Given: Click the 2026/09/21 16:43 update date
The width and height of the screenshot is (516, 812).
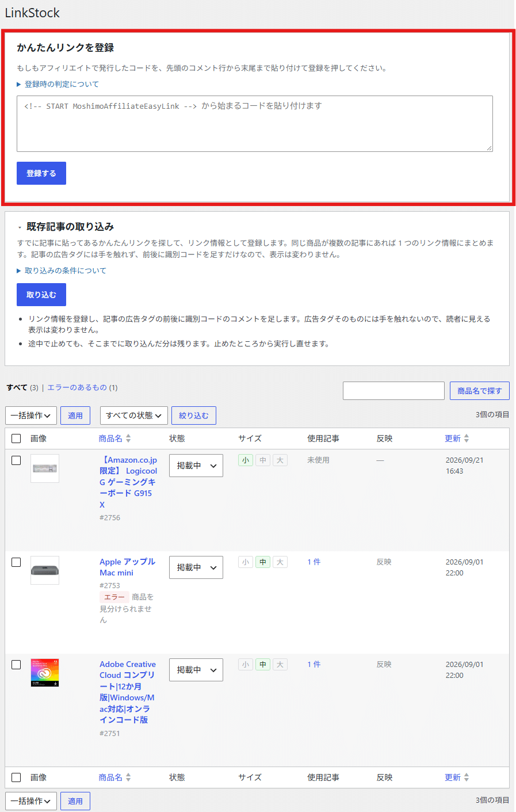Looking at the screenshot, I should (464, 466).
